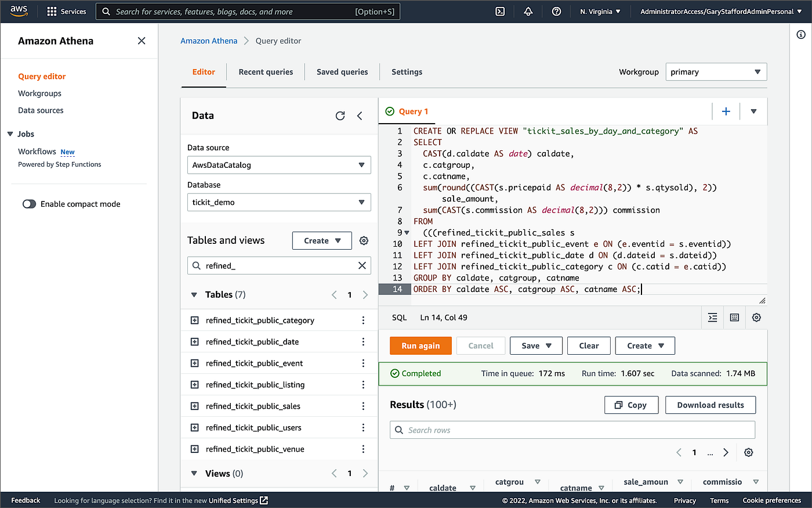This screenshot has width=812, height=508.
Task: Open keyboard shortcuts icon near editor settings
Action: 734,318
